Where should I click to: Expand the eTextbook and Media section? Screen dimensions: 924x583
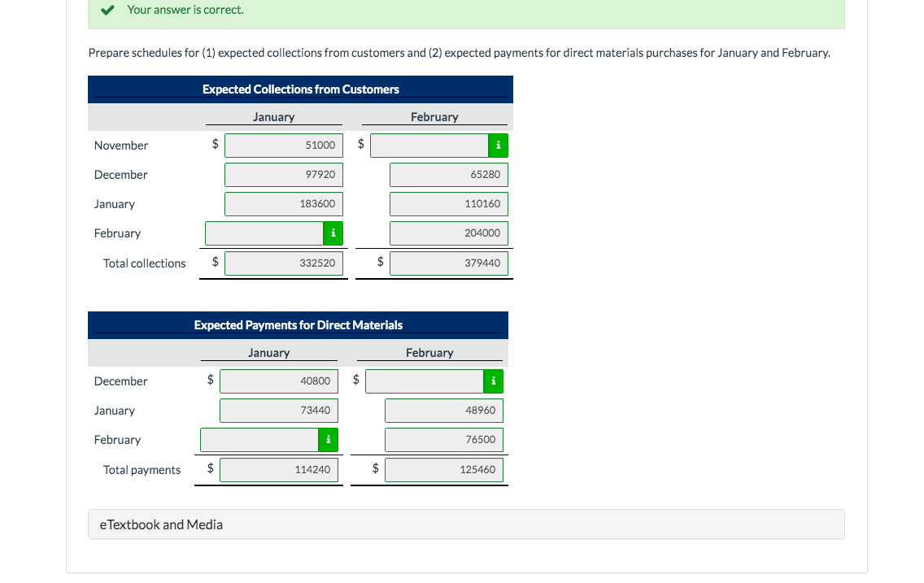coord(161,524)
